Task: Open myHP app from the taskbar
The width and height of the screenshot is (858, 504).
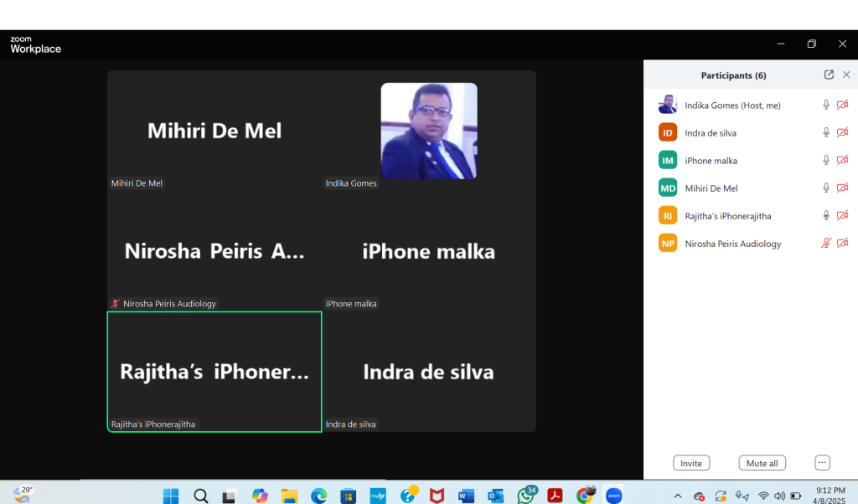Action: (x=378, y=496)
